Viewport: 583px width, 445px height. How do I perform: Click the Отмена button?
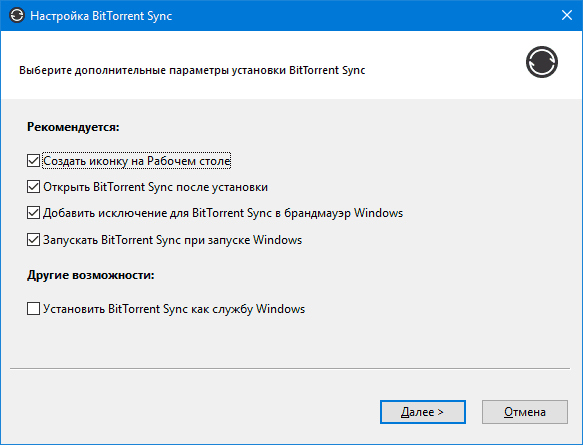tap(525, 412)
